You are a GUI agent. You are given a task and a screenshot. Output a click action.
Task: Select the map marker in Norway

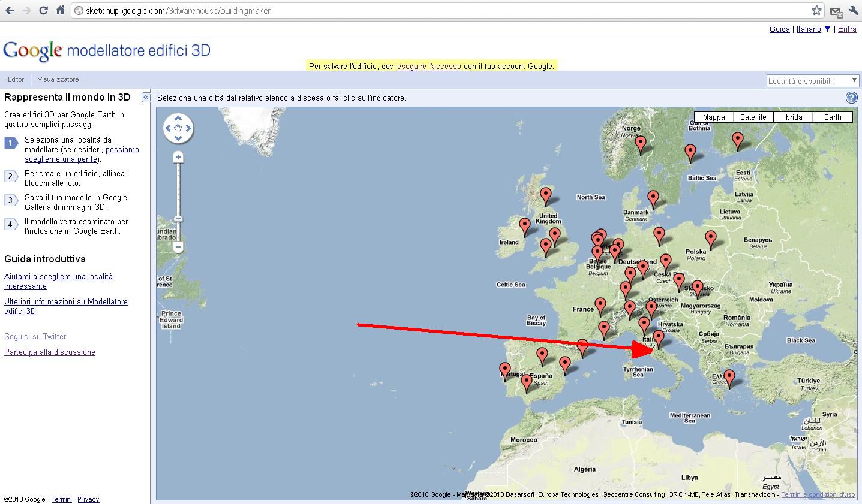(641, 145)
